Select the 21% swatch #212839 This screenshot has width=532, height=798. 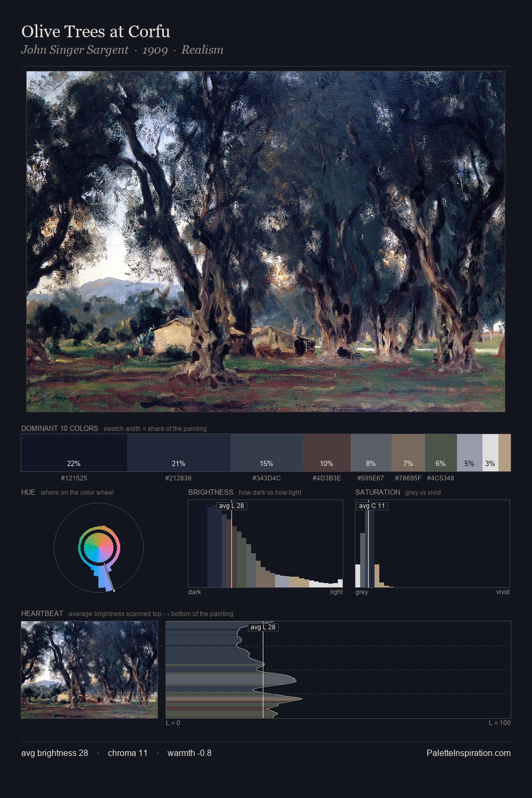pos(179,453)
